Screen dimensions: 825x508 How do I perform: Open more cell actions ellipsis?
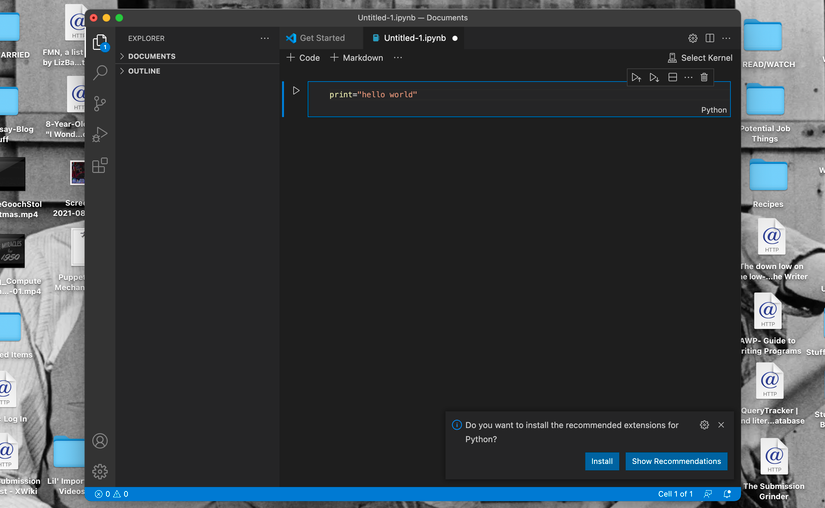point(688,77)
